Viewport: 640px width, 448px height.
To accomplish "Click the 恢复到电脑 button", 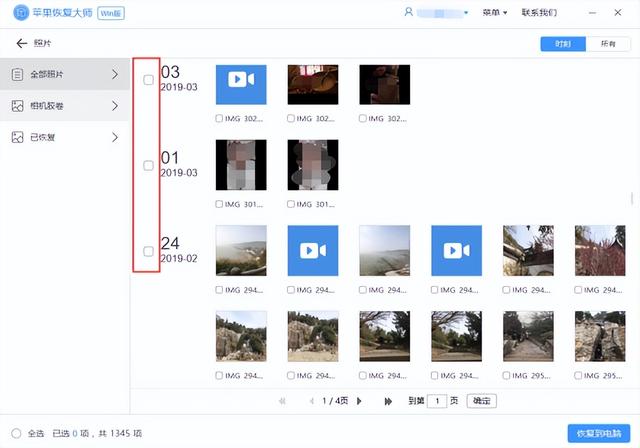I will pos(599,433).
